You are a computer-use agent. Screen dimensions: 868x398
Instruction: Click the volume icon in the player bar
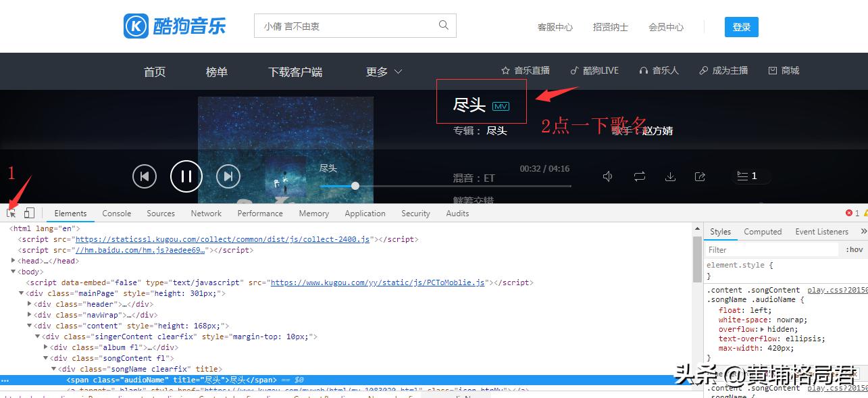tap(607, 176)
